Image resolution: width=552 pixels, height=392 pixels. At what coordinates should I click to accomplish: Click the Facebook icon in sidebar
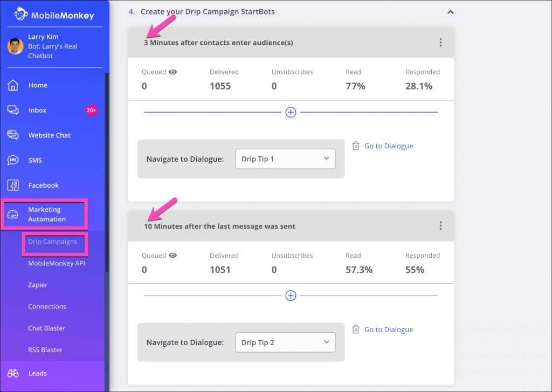tap(13, 185)
